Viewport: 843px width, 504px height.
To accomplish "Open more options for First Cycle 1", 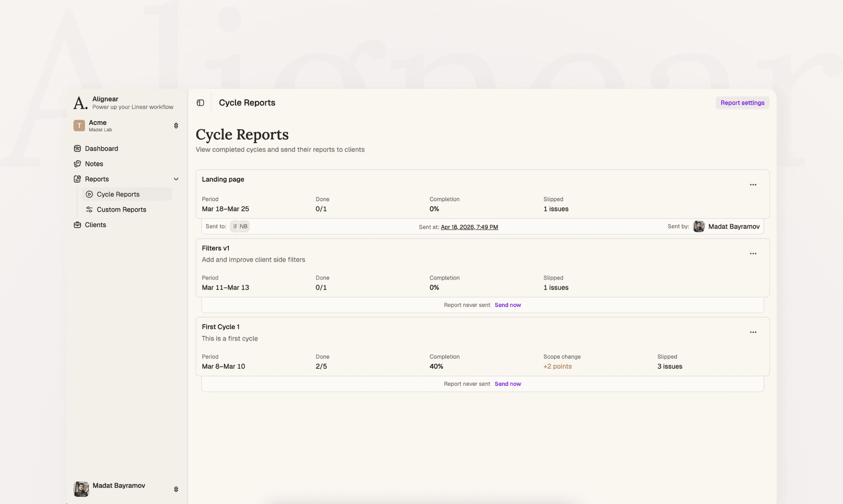I will coord(753,332).
